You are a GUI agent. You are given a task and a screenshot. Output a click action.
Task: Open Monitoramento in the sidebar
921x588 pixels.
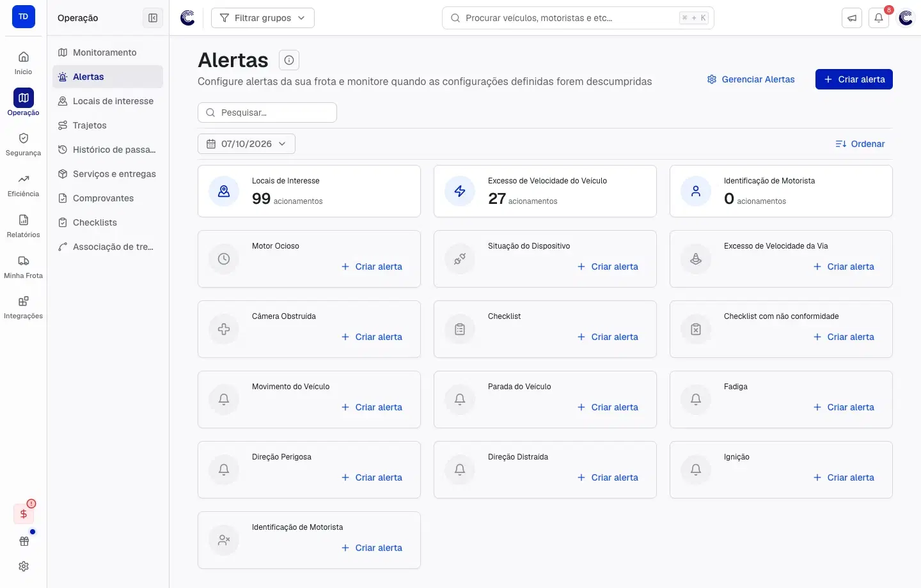(x=107, y=52)
